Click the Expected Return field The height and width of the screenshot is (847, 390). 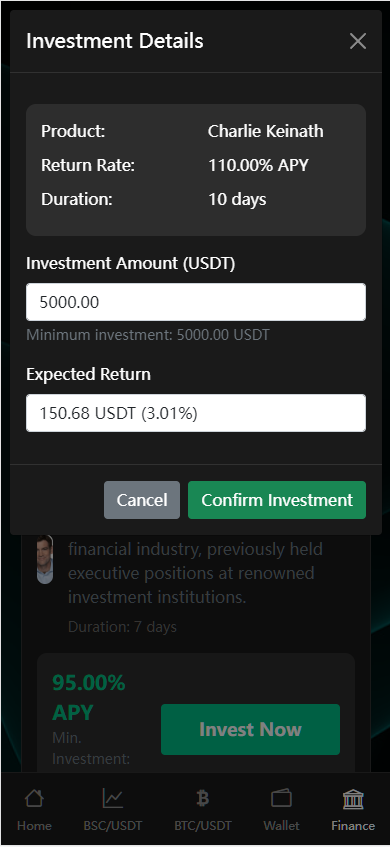tap(196, 413)
